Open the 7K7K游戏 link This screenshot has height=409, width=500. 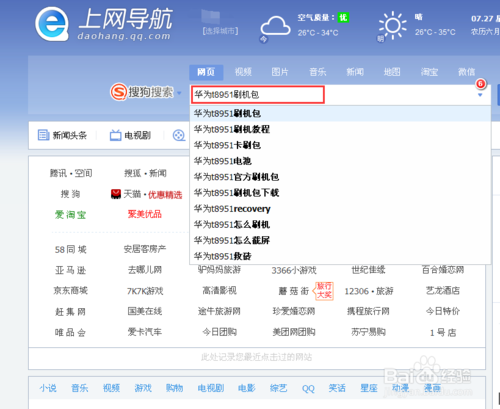145,291
